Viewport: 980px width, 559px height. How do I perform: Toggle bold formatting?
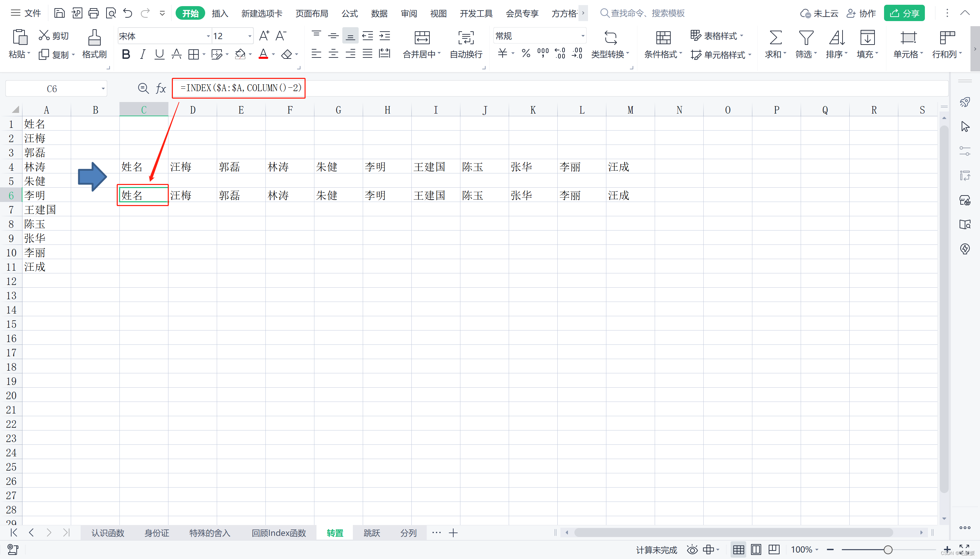click(126, 54)
